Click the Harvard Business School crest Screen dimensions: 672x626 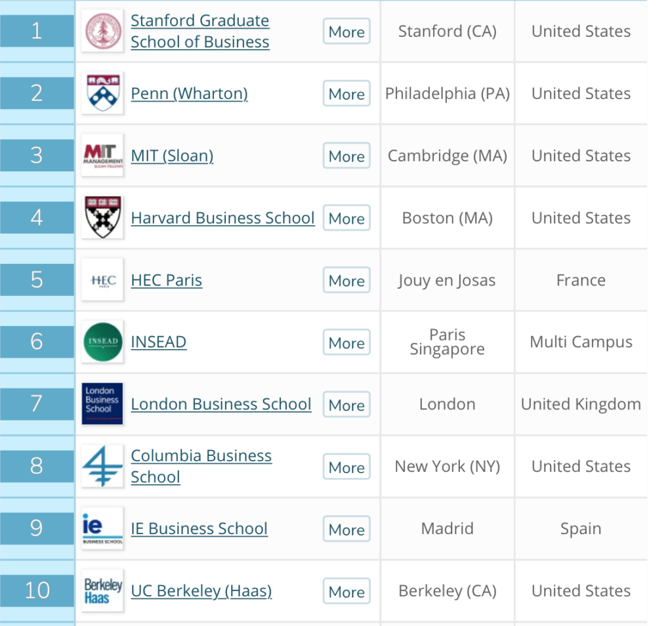[x=102, y=217]
